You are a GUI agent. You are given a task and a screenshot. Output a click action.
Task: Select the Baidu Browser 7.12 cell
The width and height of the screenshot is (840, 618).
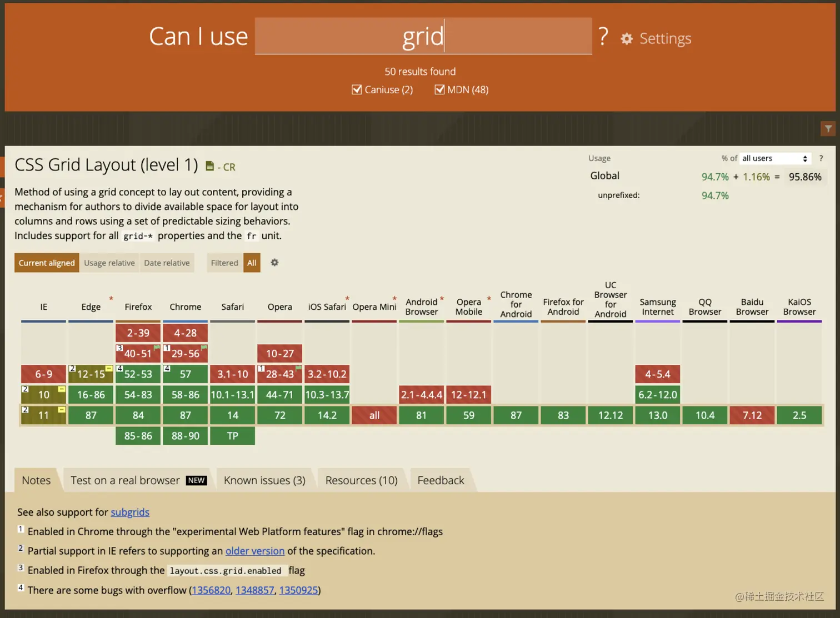pos(752,415)
